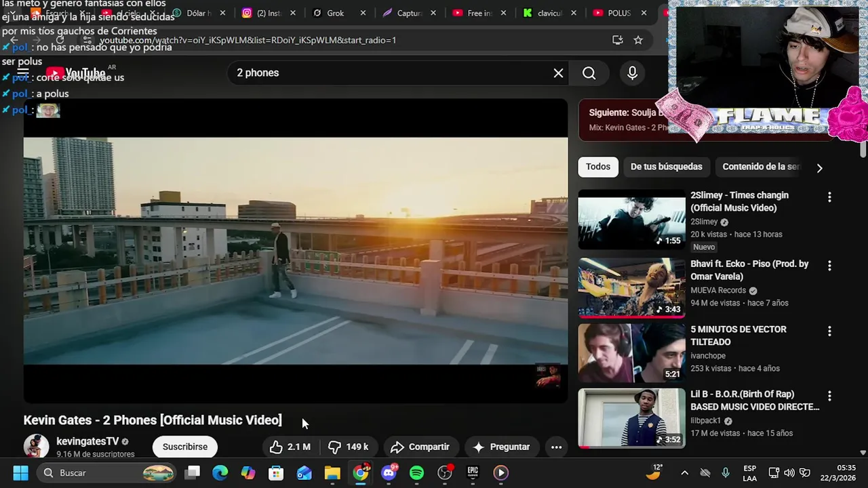Open Task View on the taskbar
The width and height of the screenshot is (868, 488).
[193, 472]
